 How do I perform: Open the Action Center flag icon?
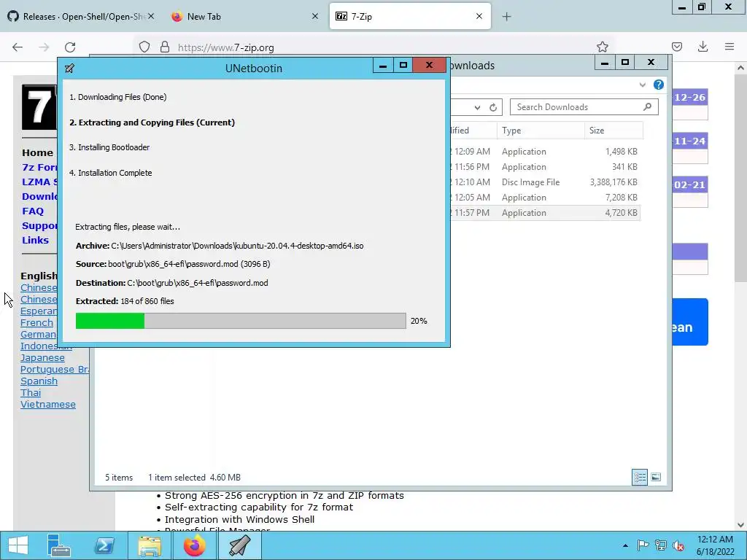(643, 545)
